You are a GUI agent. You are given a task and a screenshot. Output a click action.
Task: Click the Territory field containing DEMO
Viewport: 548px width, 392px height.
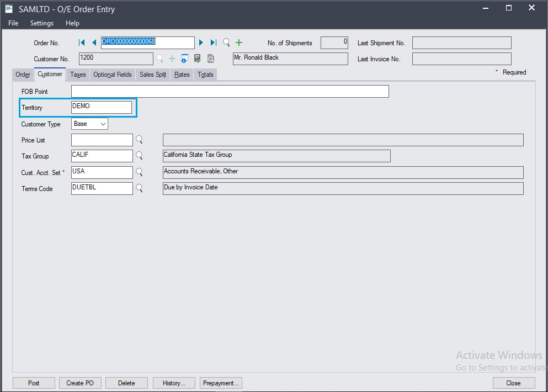click(102, 107)
